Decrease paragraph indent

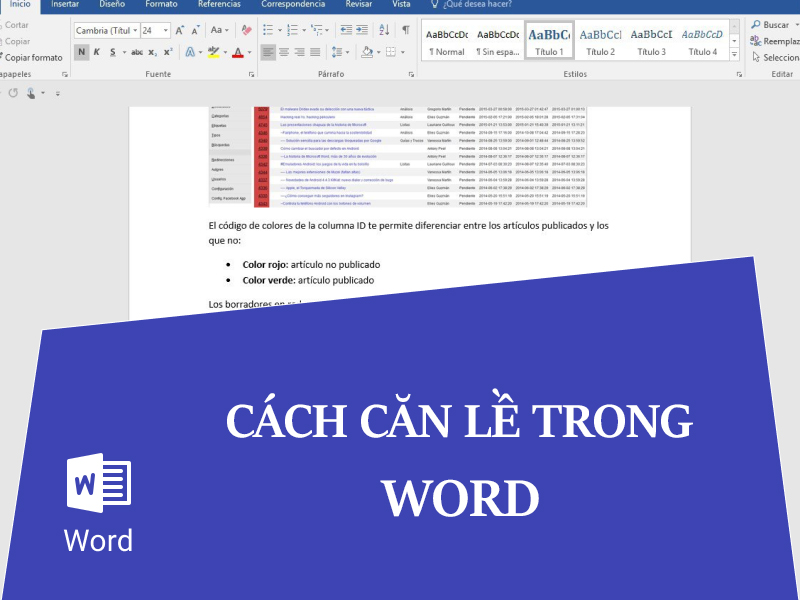click(346, 30)
